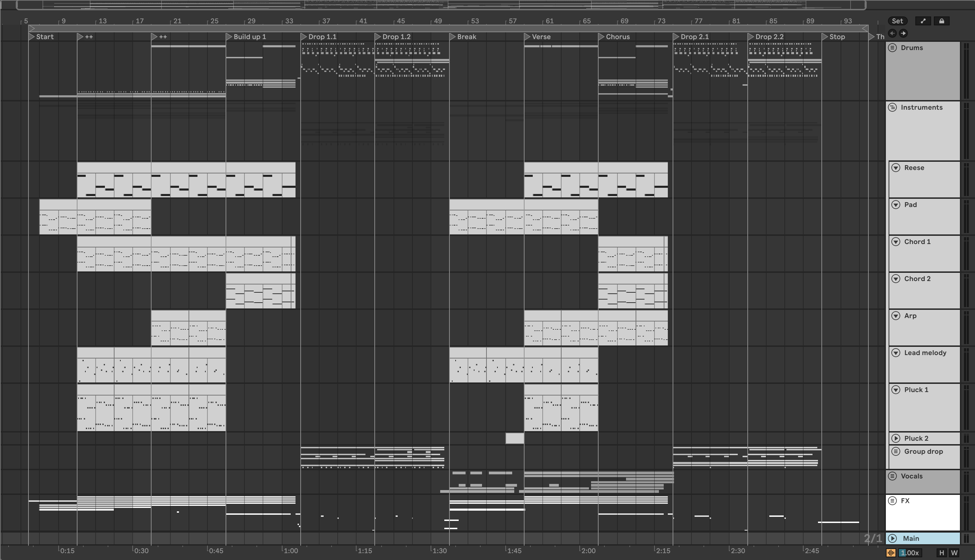Select the small clip on Pluck 2 track
The image size is (975, 560).
pos(515,438)
